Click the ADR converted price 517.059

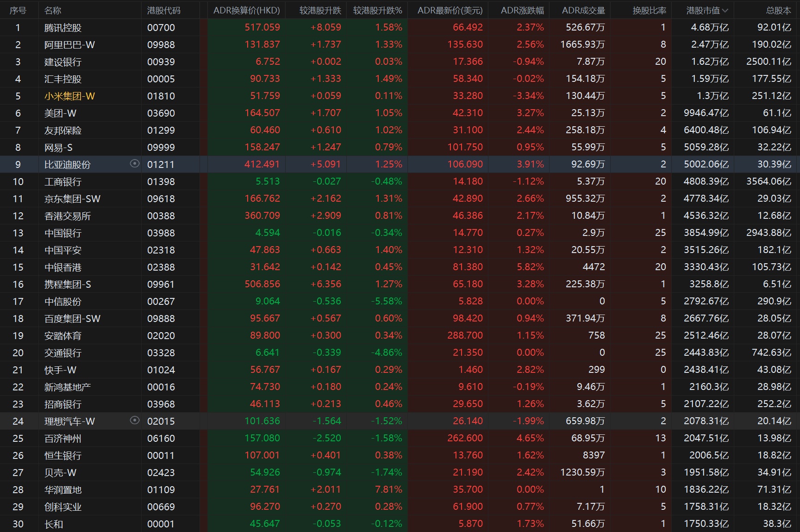(262, 27)
